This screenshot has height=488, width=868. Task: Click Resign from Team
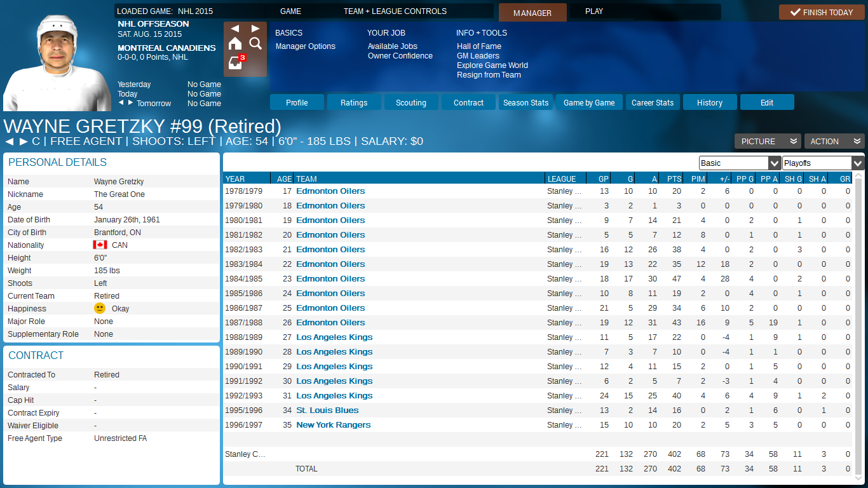click(x=489, y=75)
